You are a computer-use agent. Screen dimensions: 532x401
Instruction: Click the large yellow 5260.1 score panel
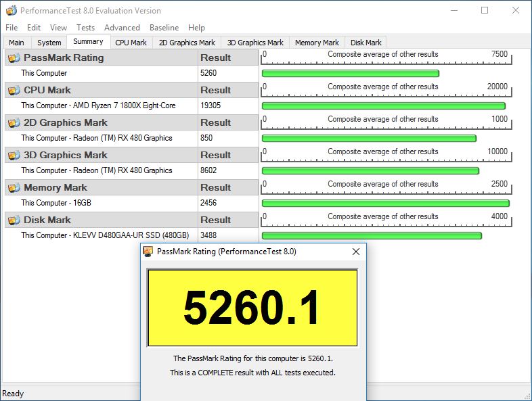tap(252, 308)
